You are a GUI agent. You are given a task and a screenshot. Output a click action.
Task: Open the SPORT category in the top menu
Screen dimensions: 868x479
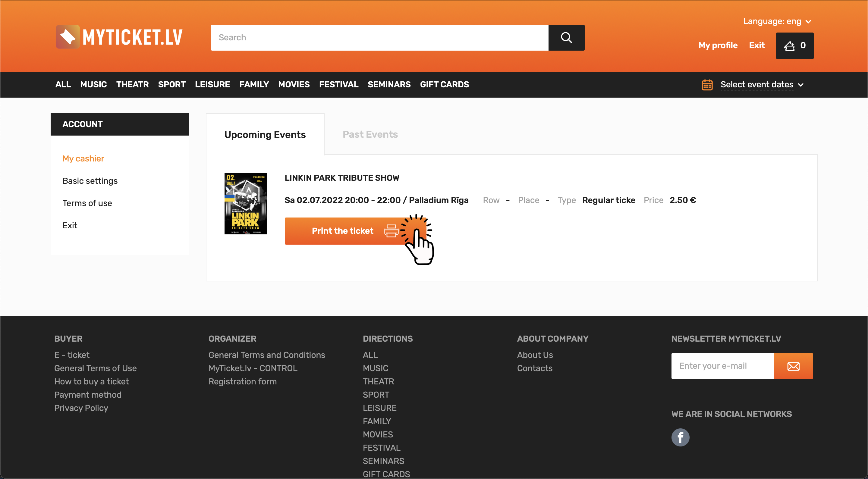click(x=172, y=85)
